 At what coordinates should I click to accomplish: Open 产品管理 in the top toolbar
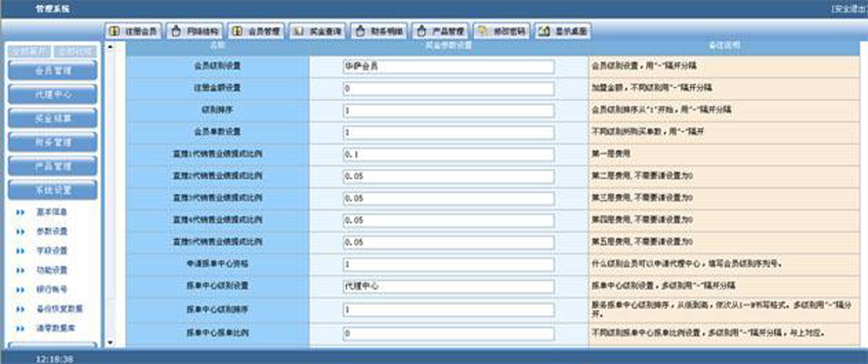441,31
